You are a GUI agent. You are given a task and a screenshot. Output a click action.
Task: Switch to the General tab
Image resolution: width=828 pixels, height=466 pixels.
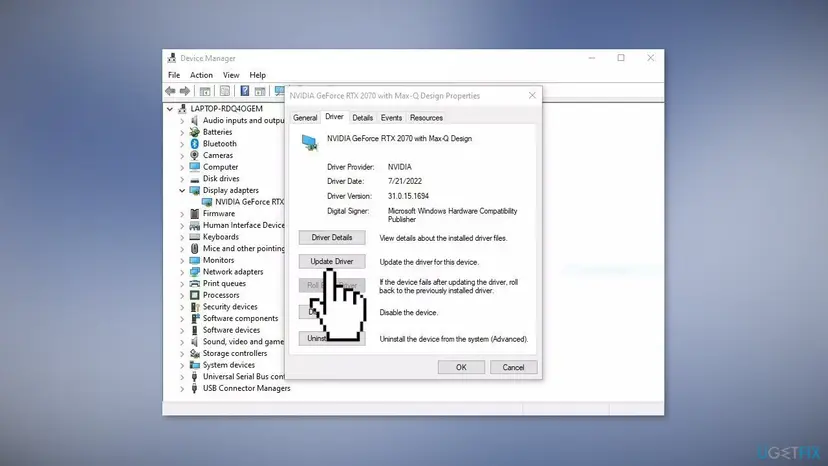305,118
